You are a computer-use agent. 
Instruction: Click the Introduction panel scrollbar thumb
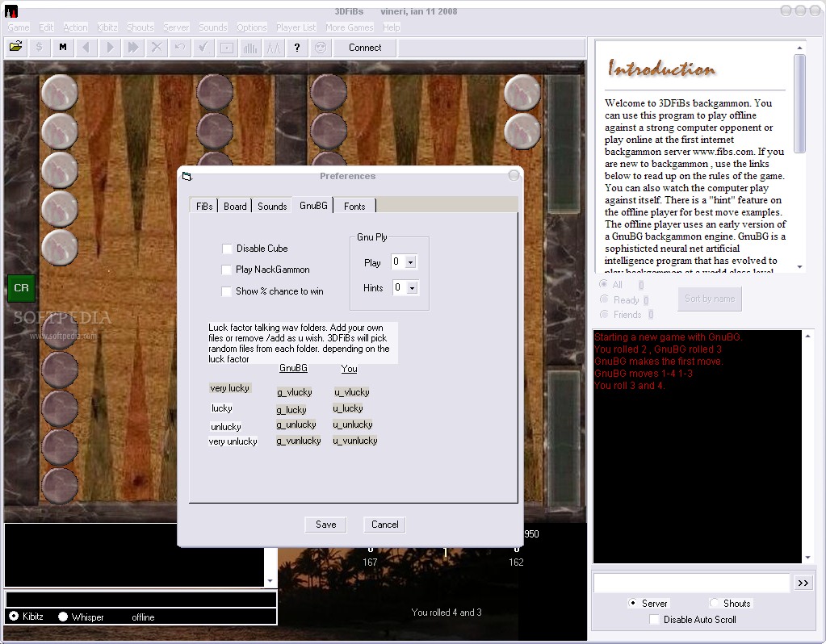click(x=799, y=104)
